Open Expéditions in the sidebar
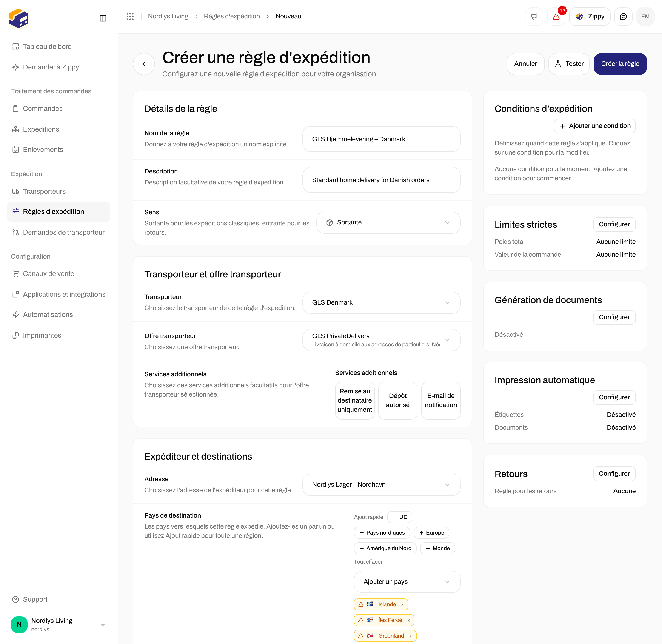The width and height of the screenshot is (662, 644). [x=59, y=129]
